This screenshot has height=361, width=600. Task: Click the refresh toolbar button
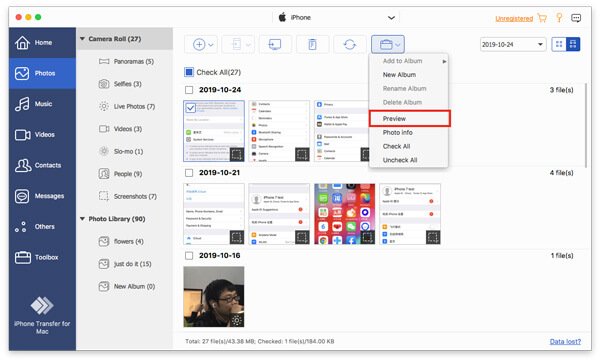point(349,44)
